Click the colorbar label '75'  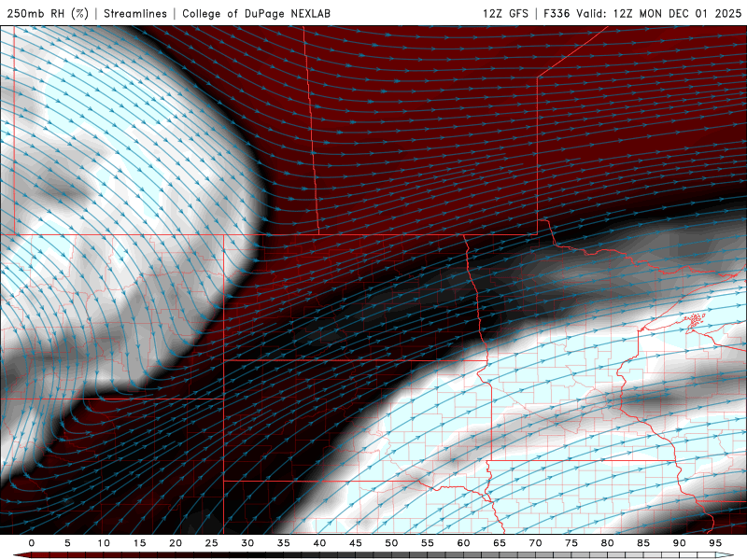[x=571, y=543]
